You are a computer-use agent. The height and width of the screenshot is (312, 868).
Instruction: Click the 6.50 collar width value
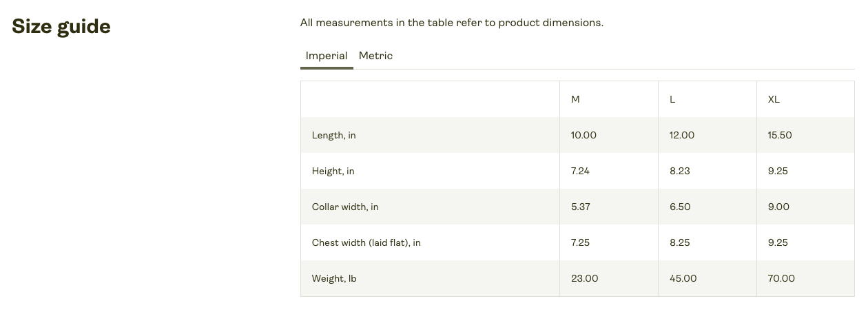tap(680, 207)
